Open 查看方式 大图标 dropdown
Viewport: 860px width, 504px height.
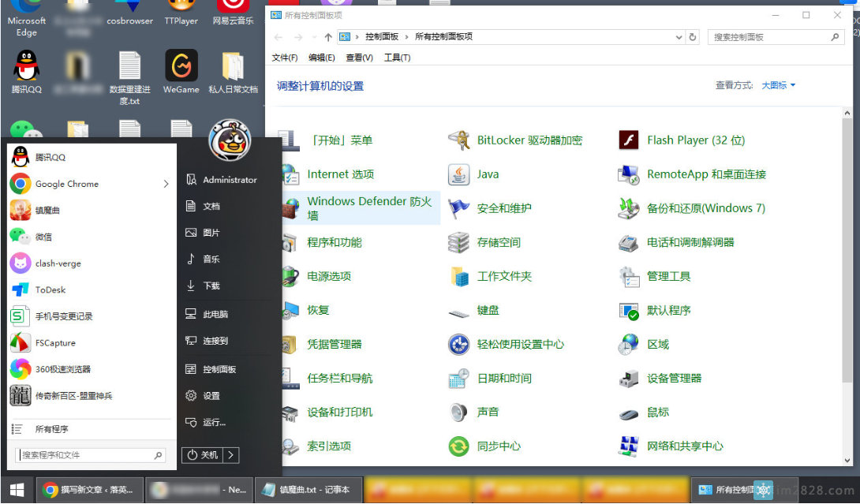coord(778,85)
